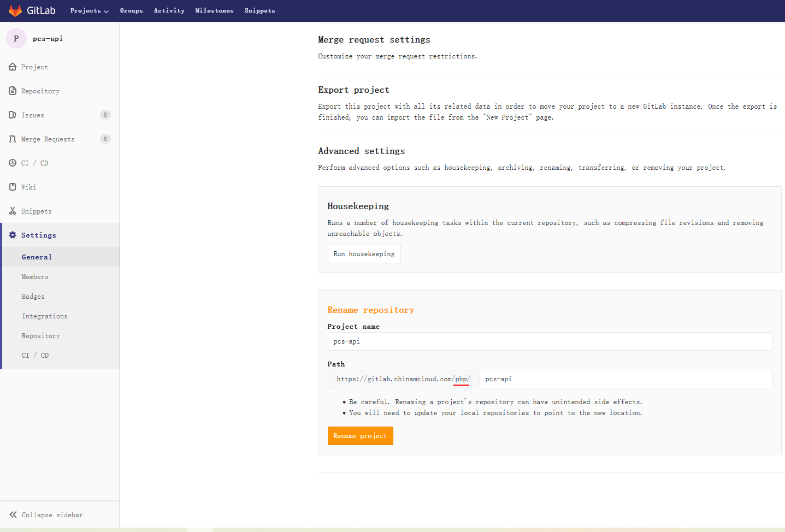Go to Activity in top navigation
Image resolution: width=785 pixels, height=532 pixels.
pyautogui.click(x=169, y=11)
